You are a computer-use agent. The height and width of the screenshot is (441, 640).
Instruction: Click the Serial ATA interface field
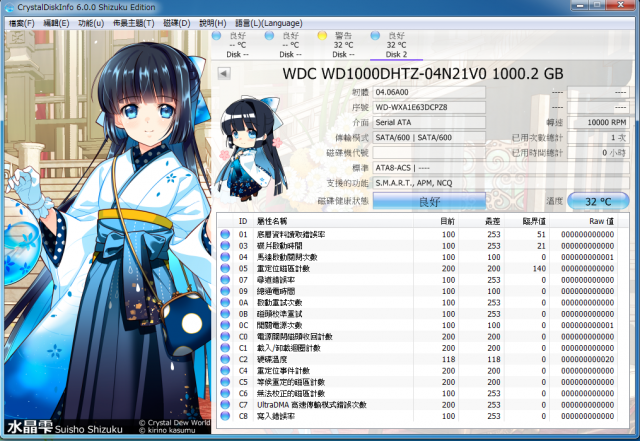[429, 122]
